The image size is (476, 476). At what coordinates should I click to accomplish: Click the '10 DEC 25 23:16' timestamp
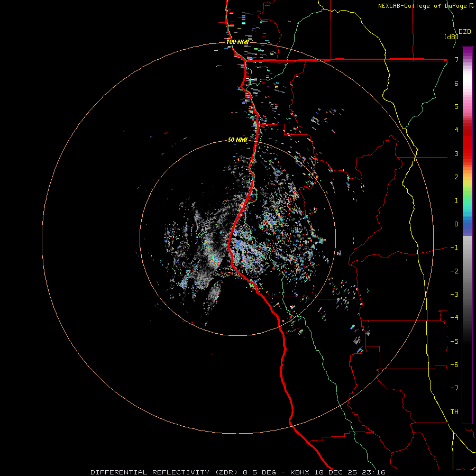(351, 472)
